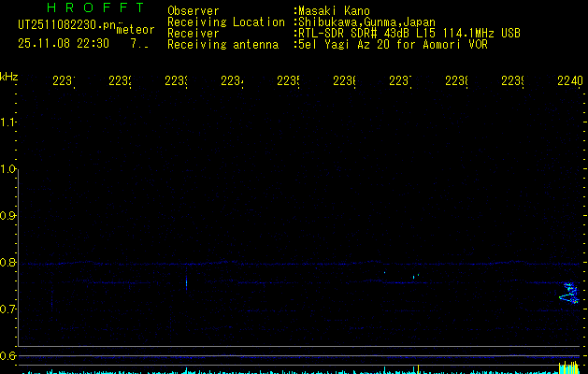Click the 0.8 kHz frequency axis label
This screenshot has width=588, height=374.
[x=9, y=263]
